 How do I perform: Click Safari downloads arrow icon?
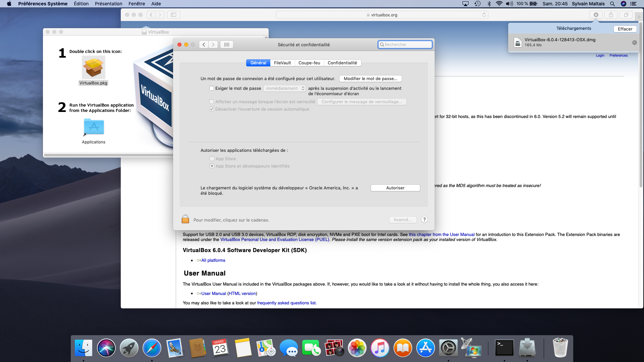pyautogui.click(x=596, y=15)
